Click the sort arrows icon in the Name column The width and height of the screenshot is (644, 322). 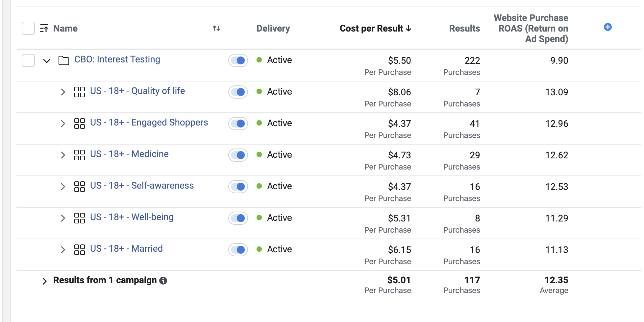tap(216, 29)
